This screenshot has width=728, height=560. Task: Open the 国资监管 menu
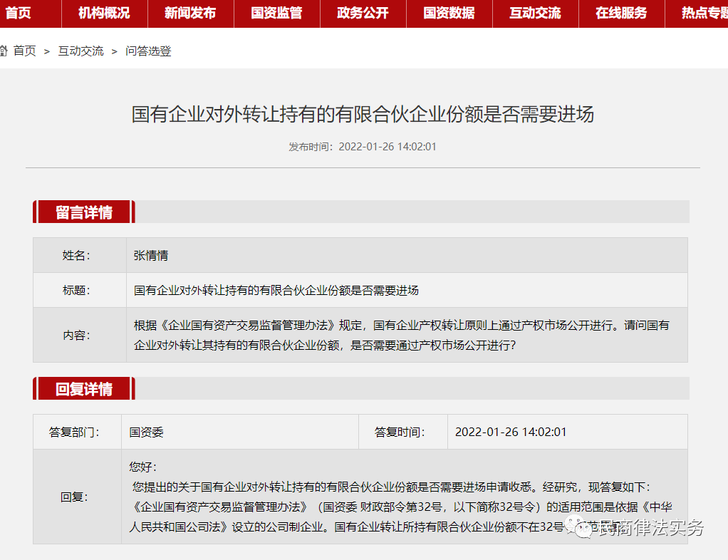pos(276,14)
